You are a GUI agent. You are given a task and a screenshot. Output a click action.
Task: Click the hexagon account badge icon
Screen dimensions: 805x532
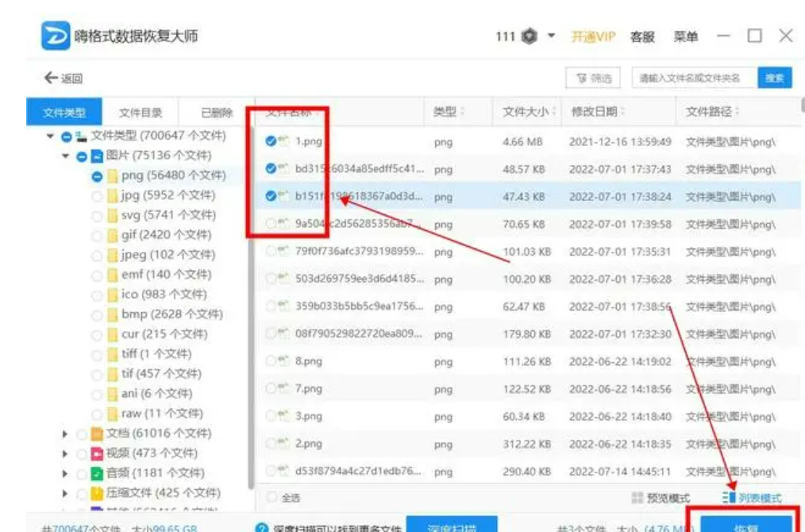pyautogui.click(x=530, y=37)
